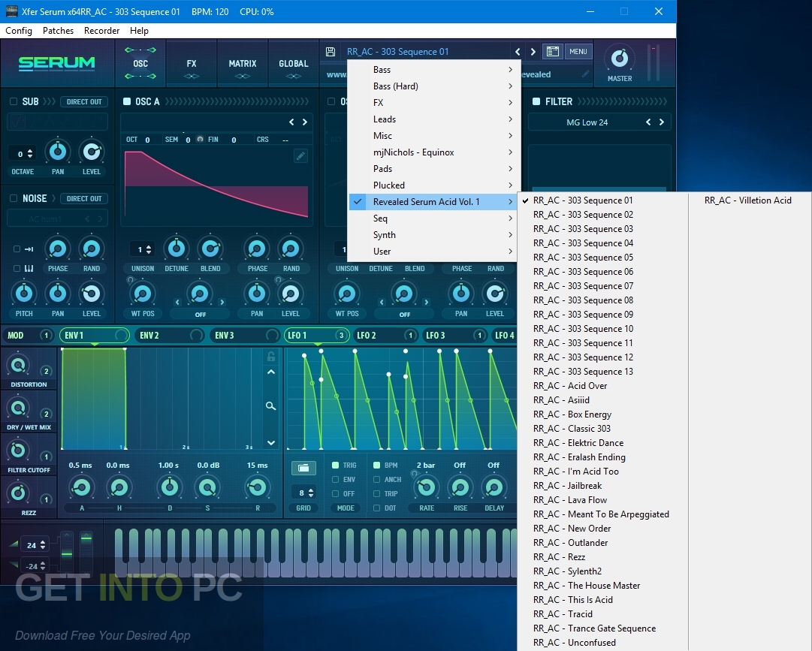
Task: Switch to the MATRIX tab
Action: coord(243,64)
